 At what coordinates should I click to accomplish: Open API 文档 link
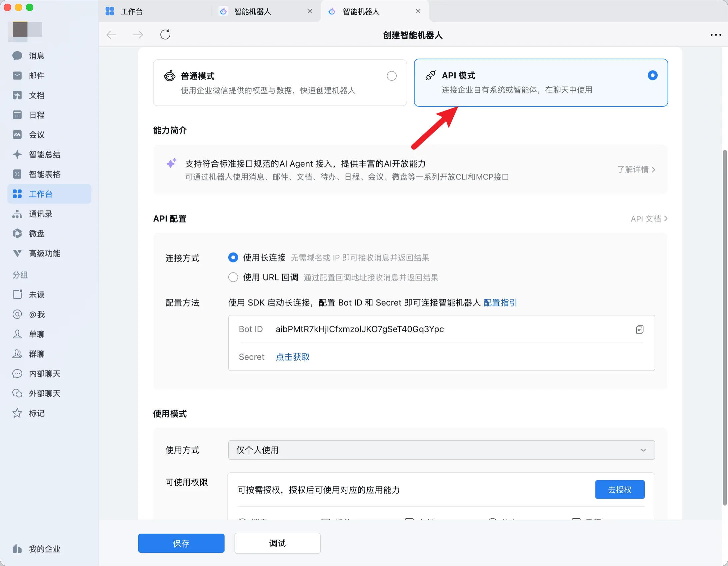649,219
